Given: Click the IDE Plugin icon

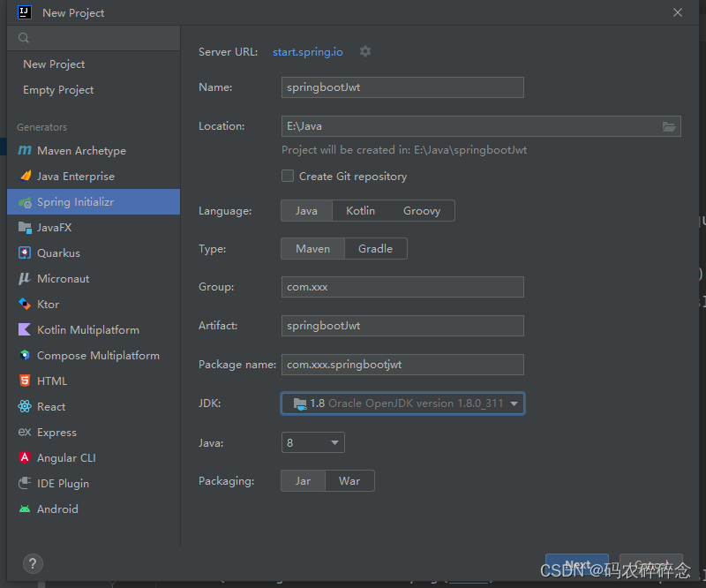Looking at the screenshot, I should pos(25,483).
